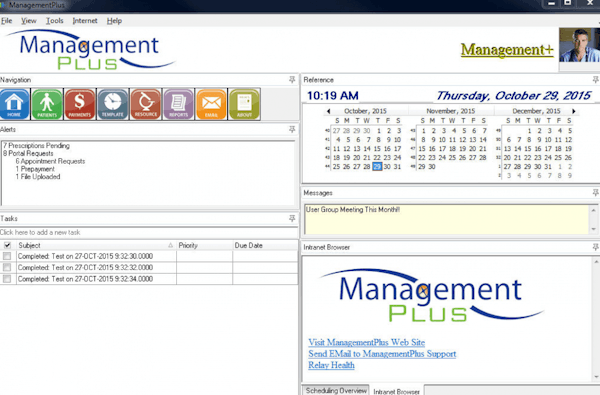Open the Template clock icon
Screen dimensions: 600x395
pyautogui.click(x=112, y=104)
